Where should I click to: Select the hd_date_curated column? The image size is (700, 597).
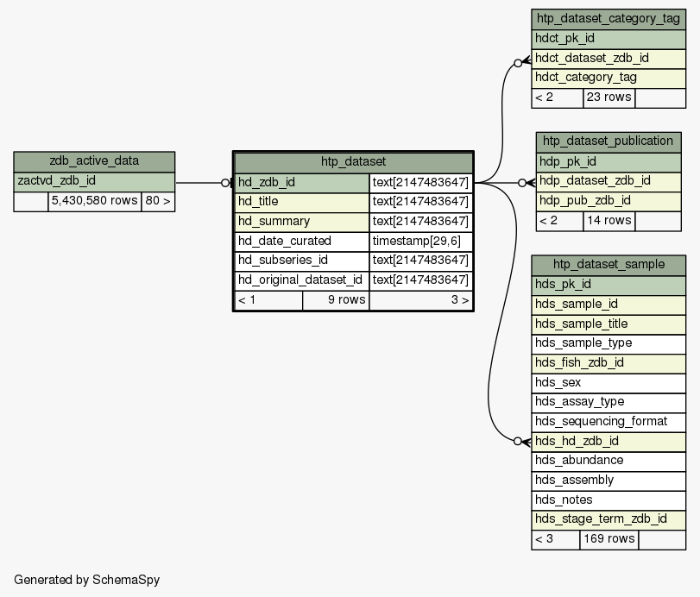point(301,241)
